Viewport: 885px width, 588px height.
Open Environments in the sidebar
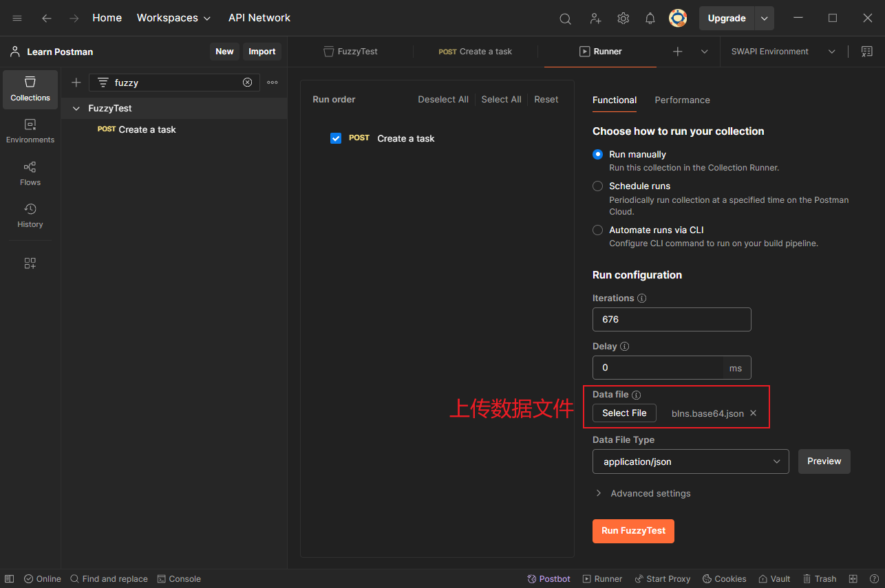pyautogui.click(x=30, y=131)
